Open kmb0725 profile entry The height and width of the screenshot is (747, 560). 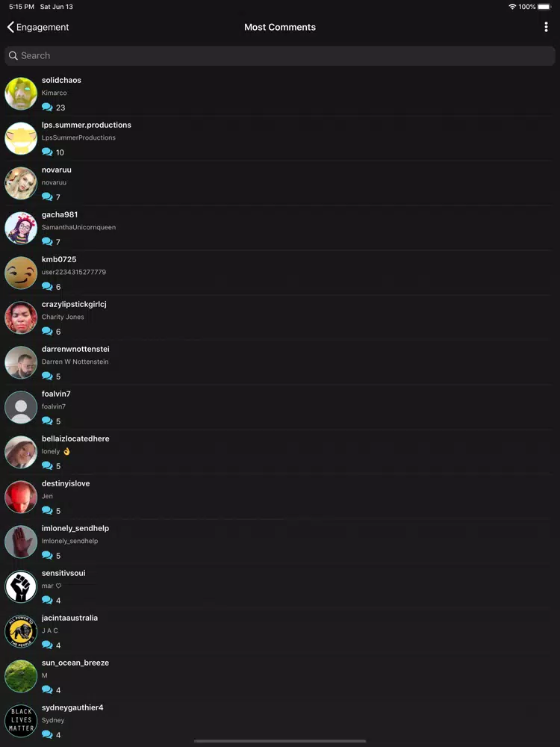click(x=280, y=273)
